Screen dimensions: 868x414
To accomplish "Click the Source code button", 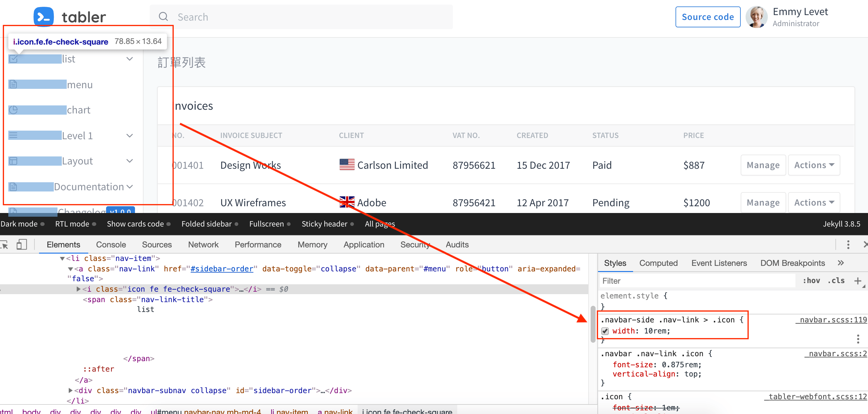I will click(707, 17).
